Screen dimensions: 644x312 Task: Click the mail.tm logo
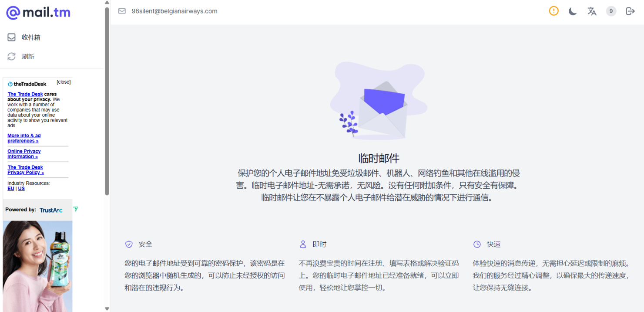click(x=38, y=12)
